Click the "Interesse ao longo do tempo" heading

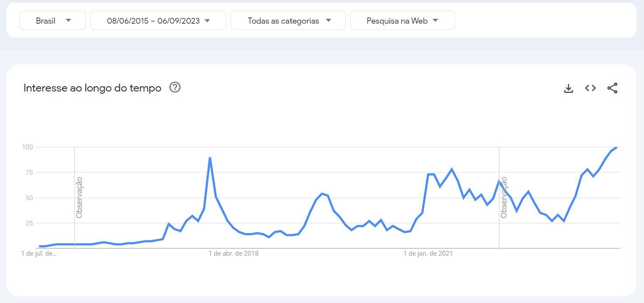(92, 88)
